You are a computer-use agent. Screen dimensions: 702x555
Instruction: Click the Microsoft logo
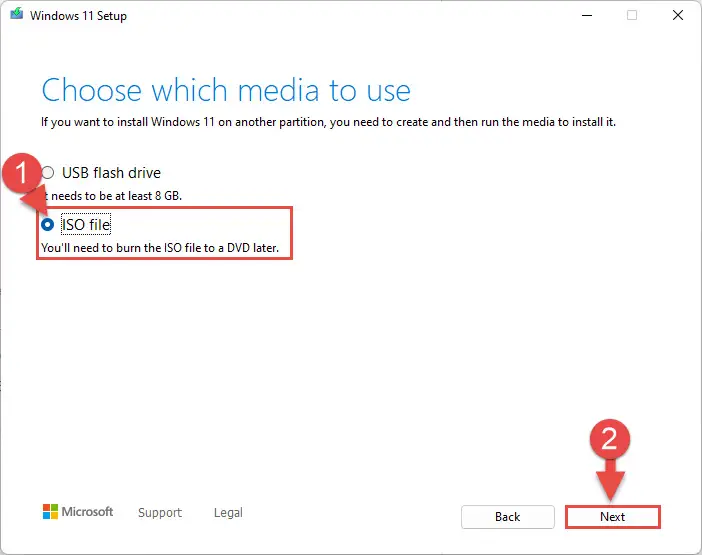(78, 512)
